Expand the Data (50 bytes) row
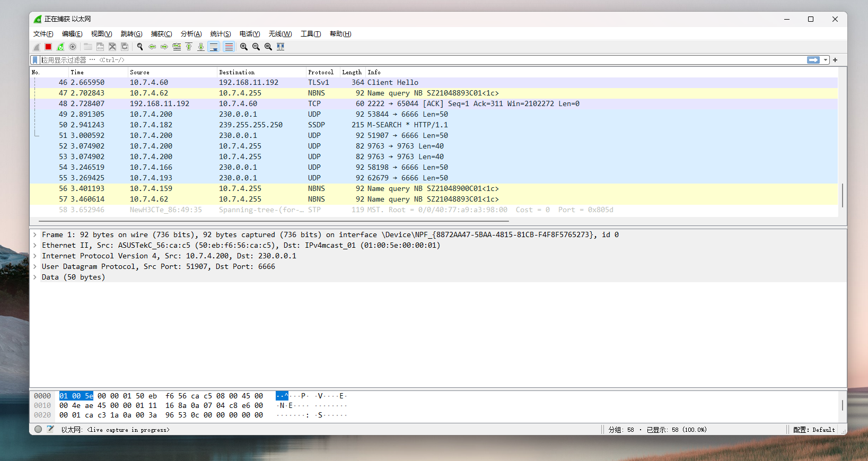The height and width of the screenshot is (461, 868). (35, 277)
